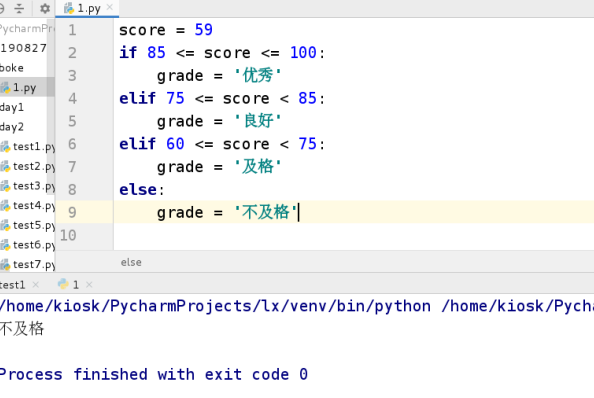Open test1.py from the project tree
The image size is (594, 398).
click(34, 147)
